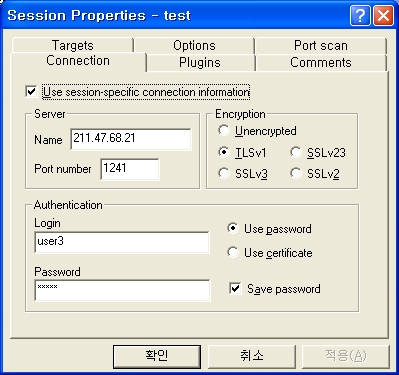Image resolution: width=399 pixels, height=375 pixels.
Task: Open the Options tab
Action: [194, 45]
